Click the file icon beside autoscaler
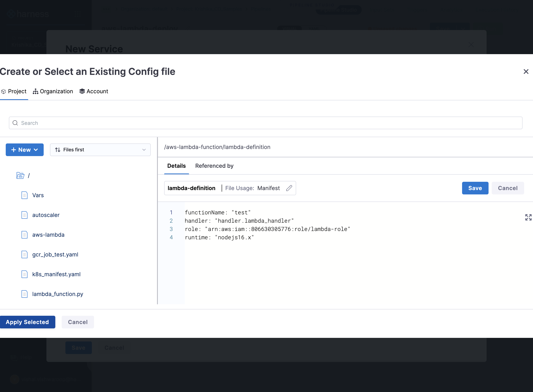This screenshot has height=392, width=533. coord(24,215)
